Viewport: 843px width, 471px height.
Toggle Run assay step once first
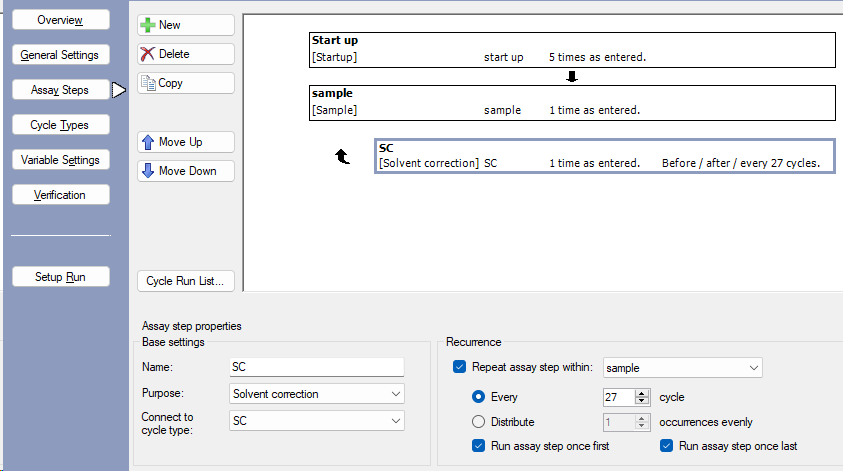(x=478, y=446)
